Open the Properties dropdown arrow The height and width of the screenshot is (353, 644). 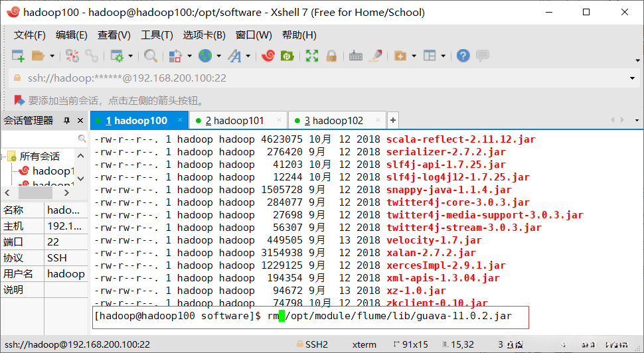[x=131, y=56]
